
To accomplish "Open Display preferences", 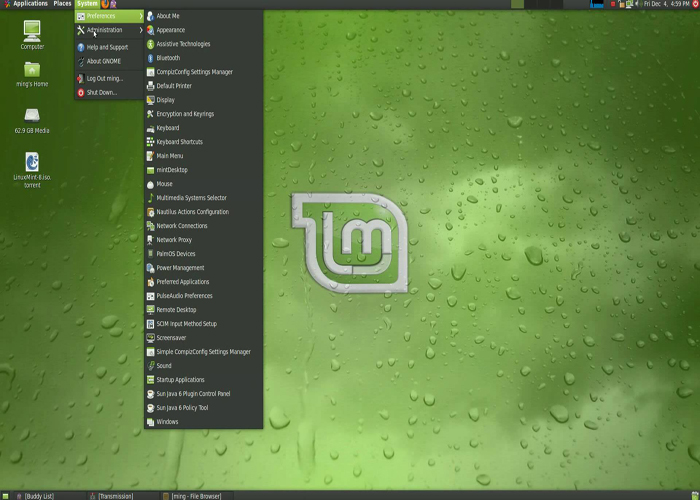I will click(203, 100).
